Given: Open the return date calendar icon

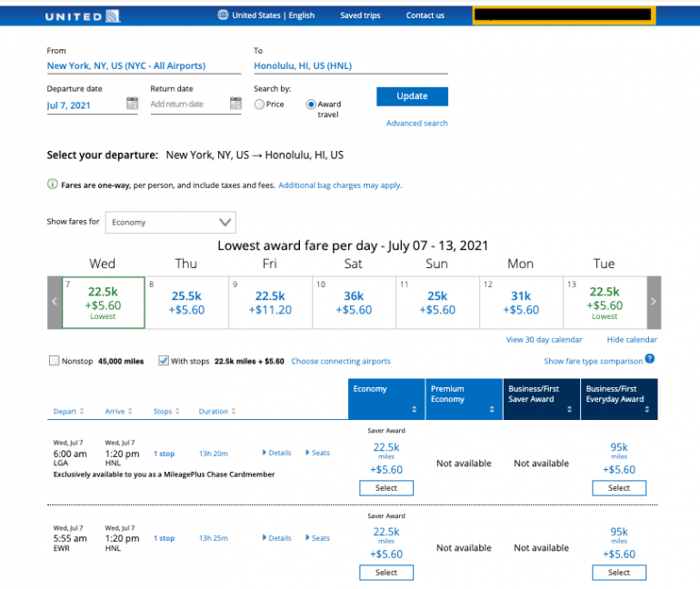Looking at the screenshot, I should pos(235,104).
